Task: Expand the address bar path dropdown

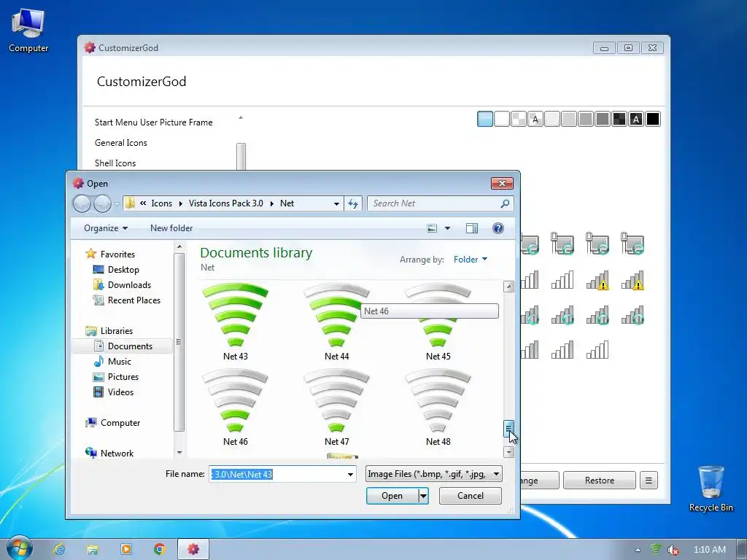Action: [336, 204]
